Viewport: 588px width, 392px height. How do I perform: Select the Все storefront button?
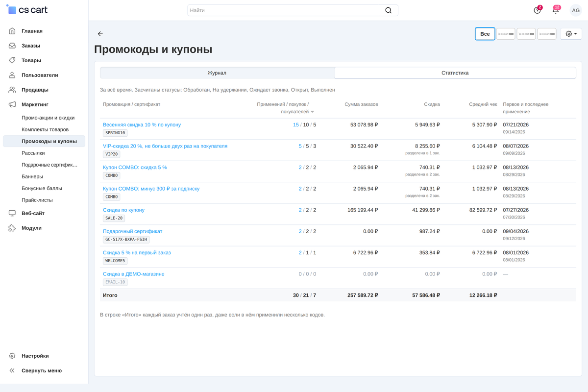point(485,34)
